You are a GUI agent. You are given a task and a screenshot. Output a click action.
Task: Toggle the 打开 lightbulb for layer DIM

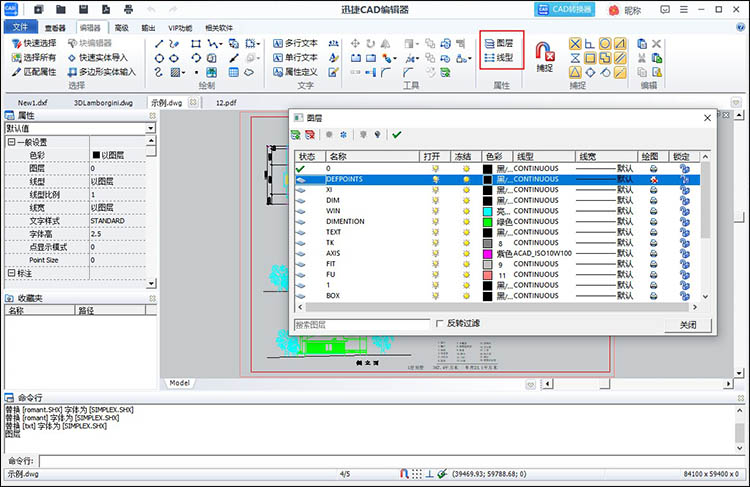435,200
